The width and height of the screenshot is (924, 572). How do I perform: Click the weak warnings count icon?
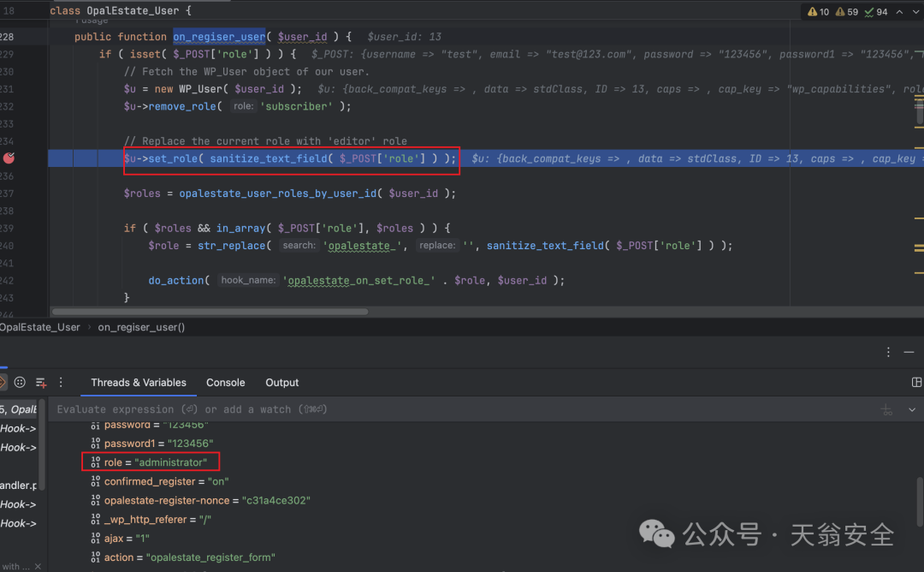click(x=847, y=12)
